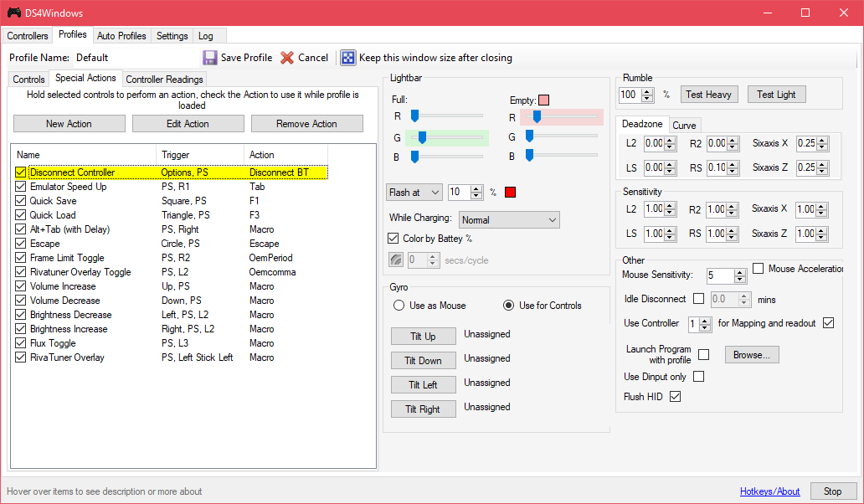Select Use for Controls gyro option

[x=508, y=305]
